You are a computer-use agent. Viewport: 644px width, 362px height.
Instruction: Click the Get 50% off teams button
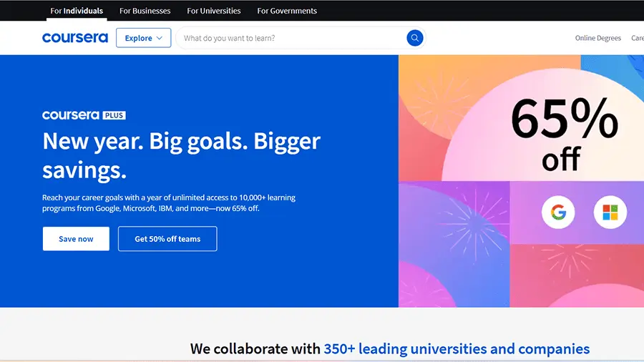[167, 239]
